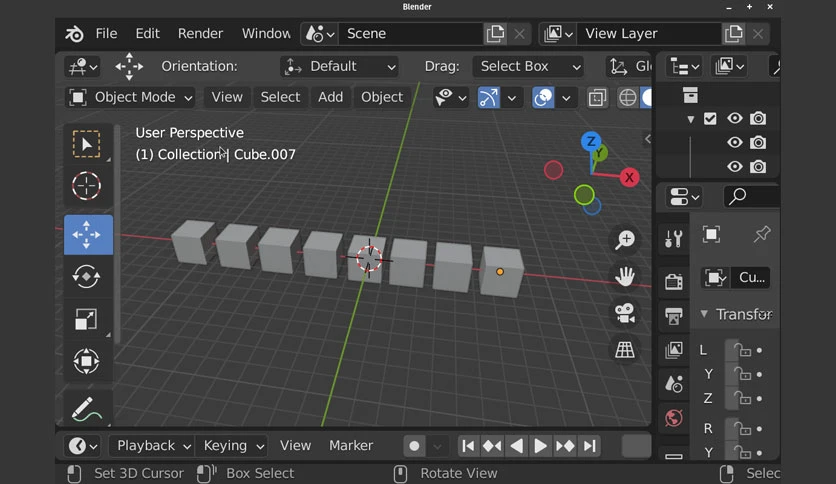
Task: Open the Drag Select Box dropdown
Action: coord(528,67)
